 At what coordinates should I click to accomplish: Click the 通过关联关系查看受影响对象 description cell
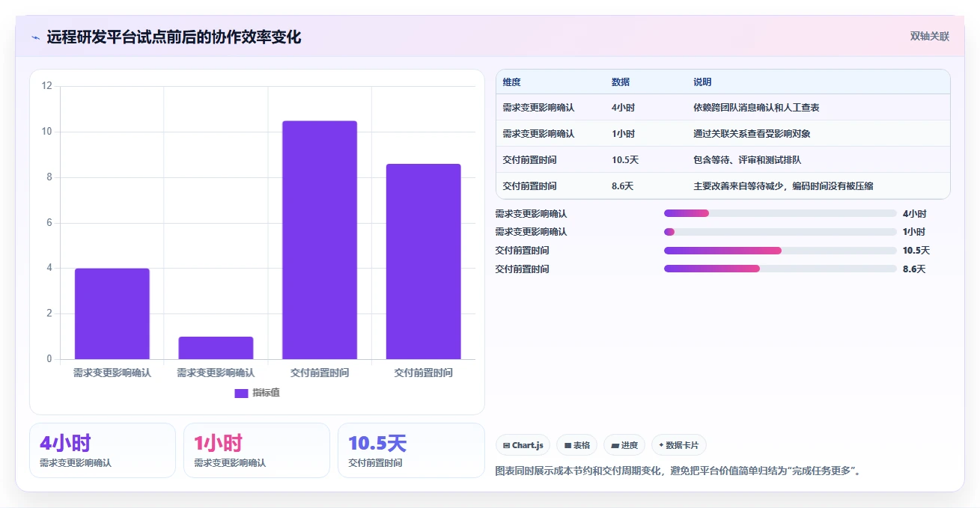(752, 134)
